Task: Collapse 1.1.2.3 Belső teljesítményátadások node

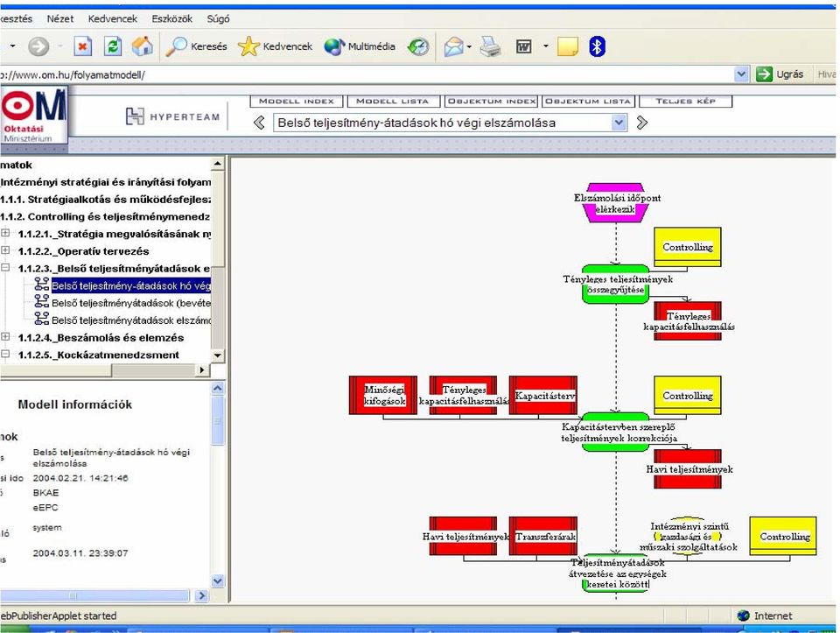Action: (x=5, y=267)
